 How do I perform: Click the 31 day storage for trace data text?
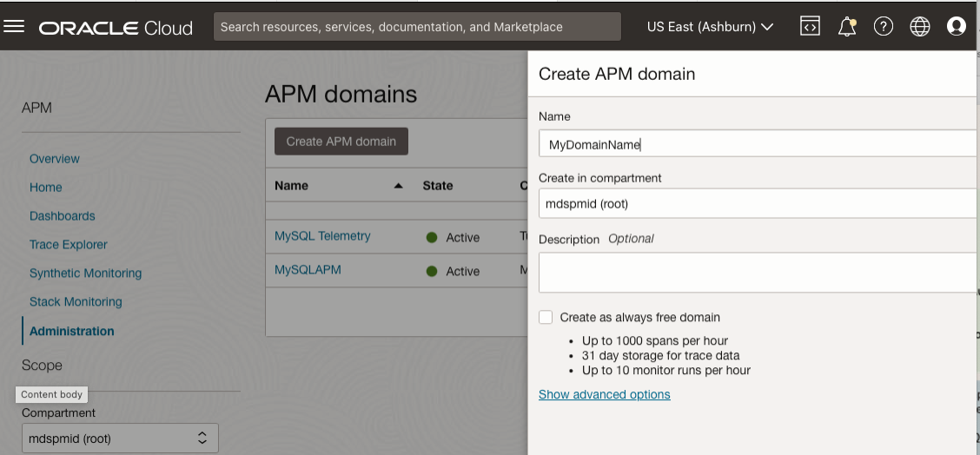(660, 355)
